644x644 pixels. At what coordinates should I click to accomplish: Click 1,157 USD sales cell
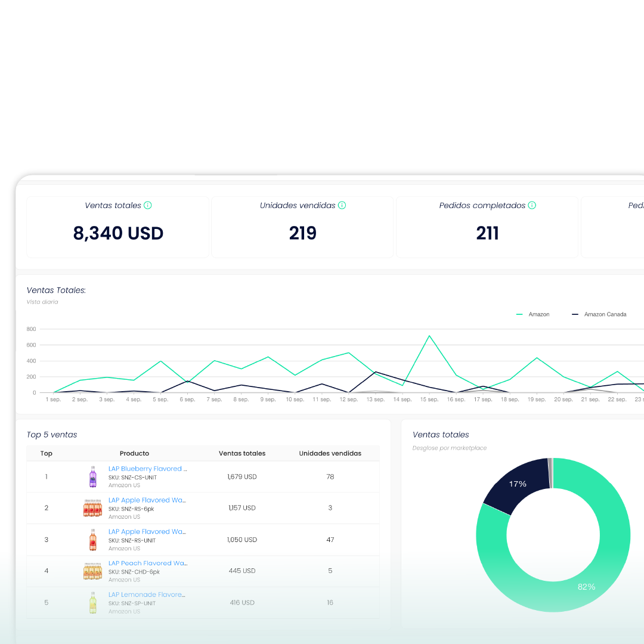coord(242,508)
